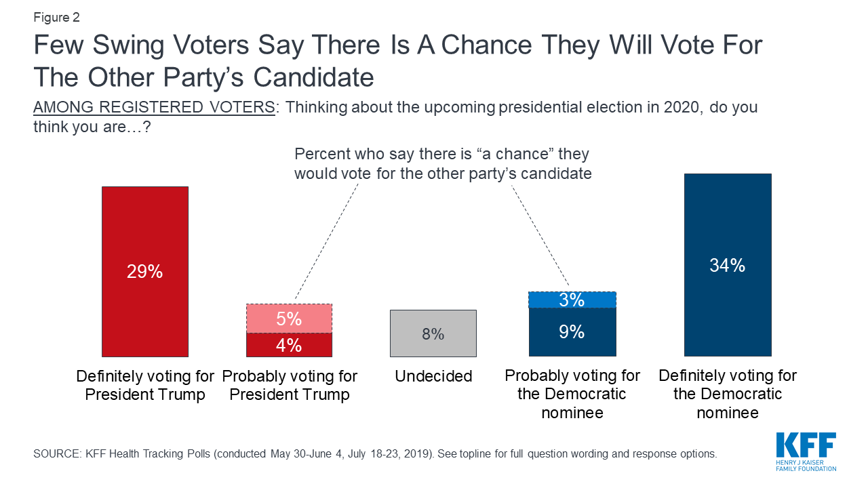Click the Henry J Kaiser Family Foundation text

click(x=806, y=464)
